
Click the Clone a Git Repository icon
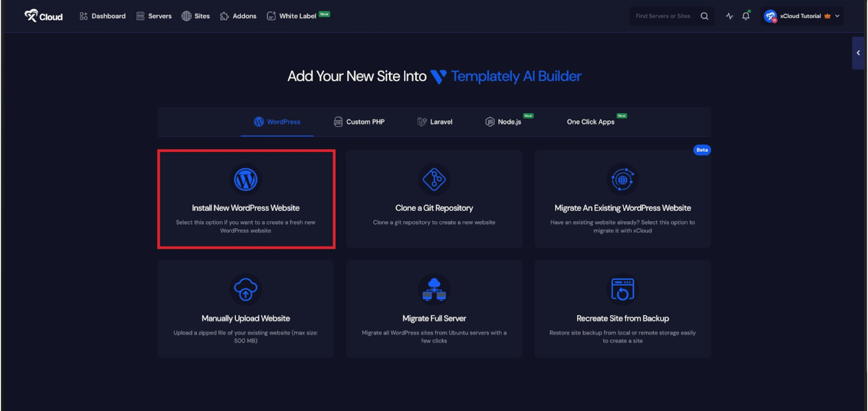(x=434, y=179)
